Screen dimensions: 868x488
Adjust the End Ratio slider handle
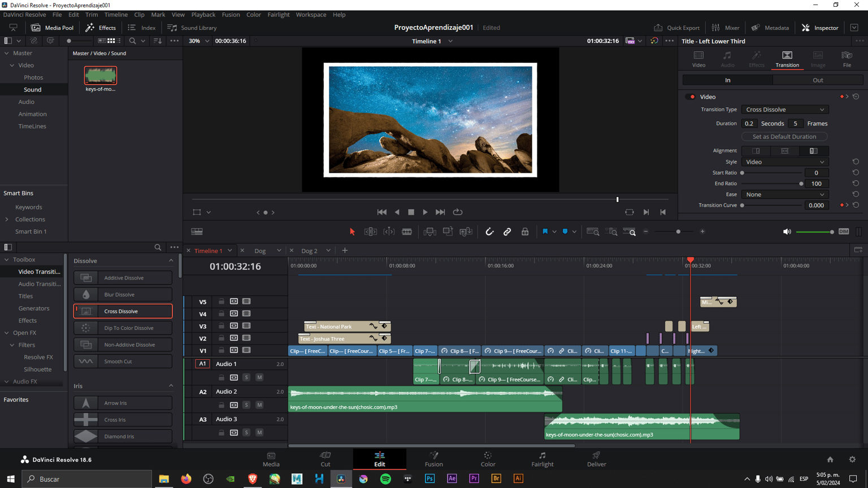(801, 184)
